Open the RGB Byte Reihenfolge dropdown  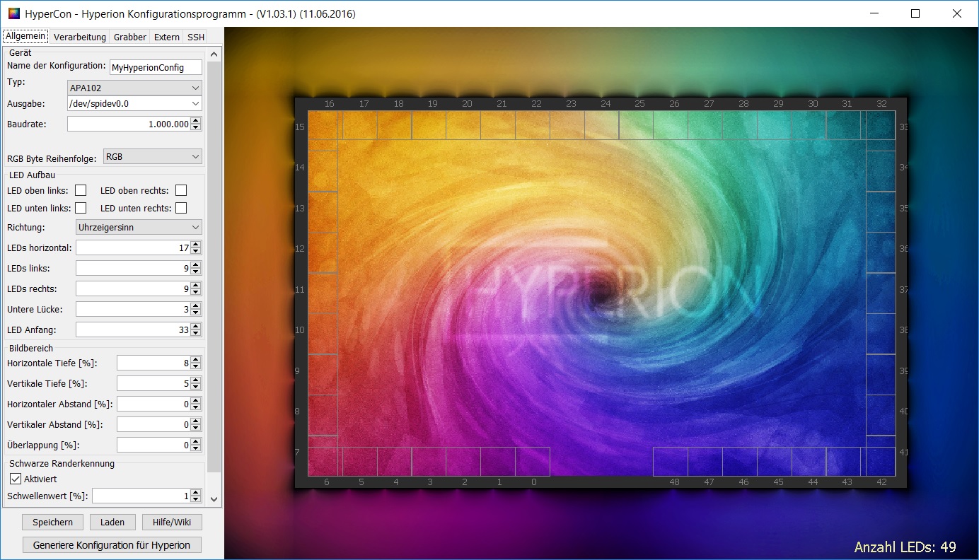pyautogui.click(x=153, y=156)
